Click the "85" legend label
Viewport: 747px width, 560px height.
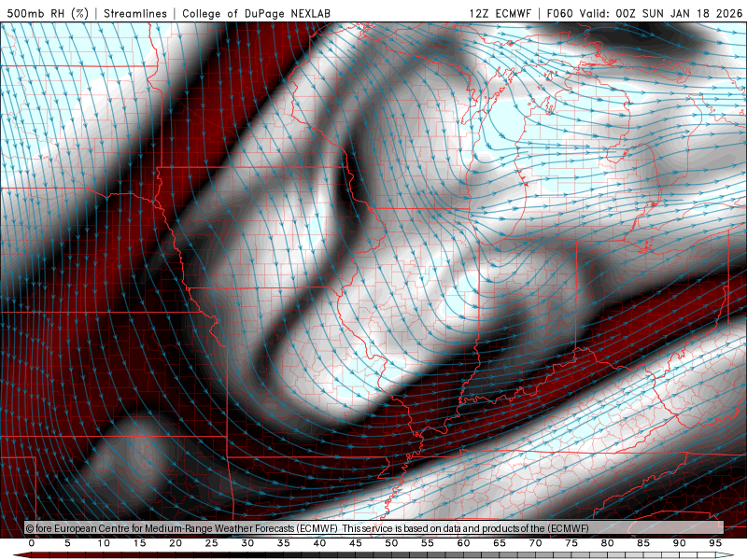click(x=643, y=543)
